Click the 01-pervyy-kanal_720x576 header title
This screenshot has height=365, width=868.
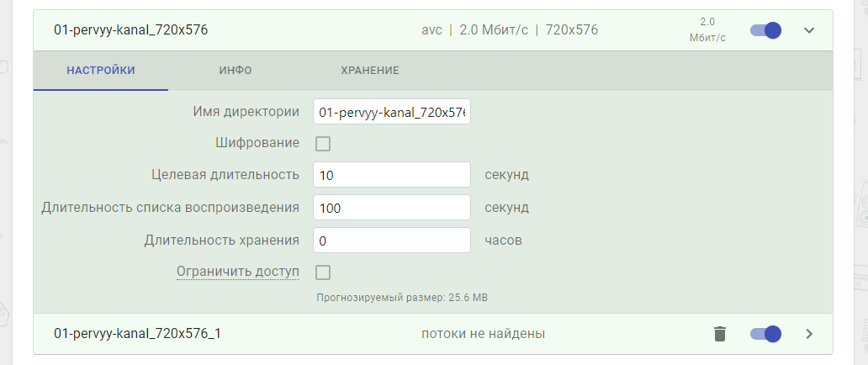[130, 30]
